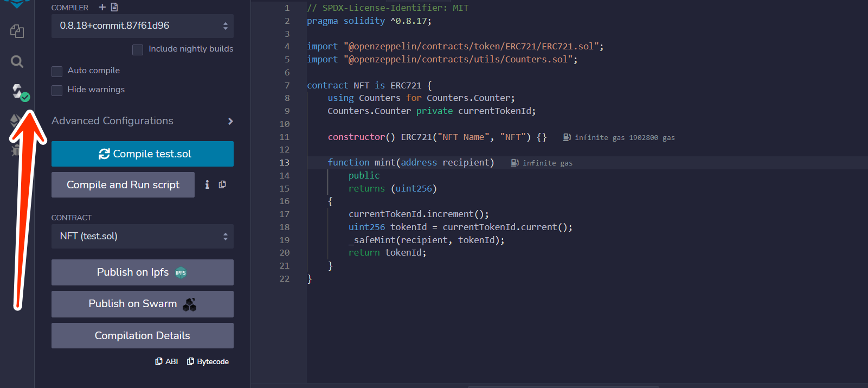Copy ABI to clipboard
The width and height of the screenshot is (868, 388).
(x=166, y=361)
